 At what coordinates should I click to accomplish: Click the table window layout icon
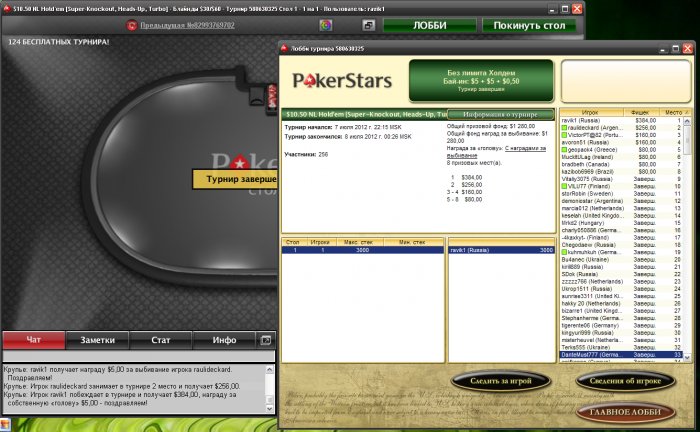click(x=368, y=25)
